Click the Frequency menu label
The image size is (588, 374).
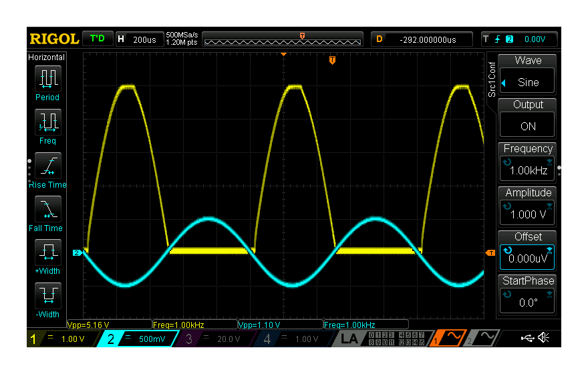click(528, 149)
